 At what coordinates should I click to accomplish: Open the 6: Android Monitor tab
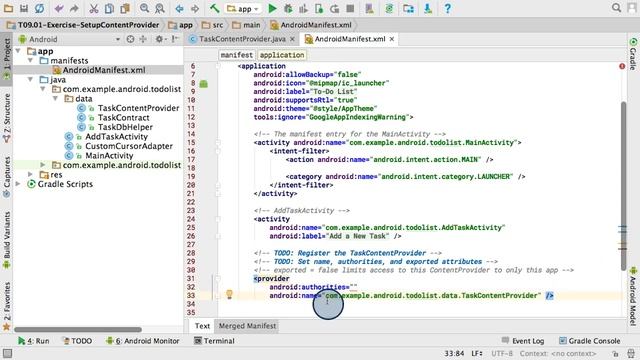(142, 341)
